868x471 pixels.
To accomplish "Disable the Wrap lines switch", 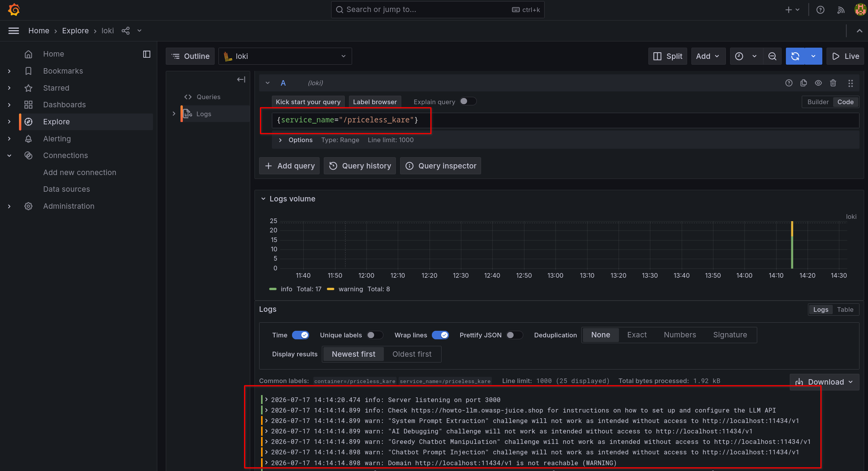I will [x=440, y=335].
